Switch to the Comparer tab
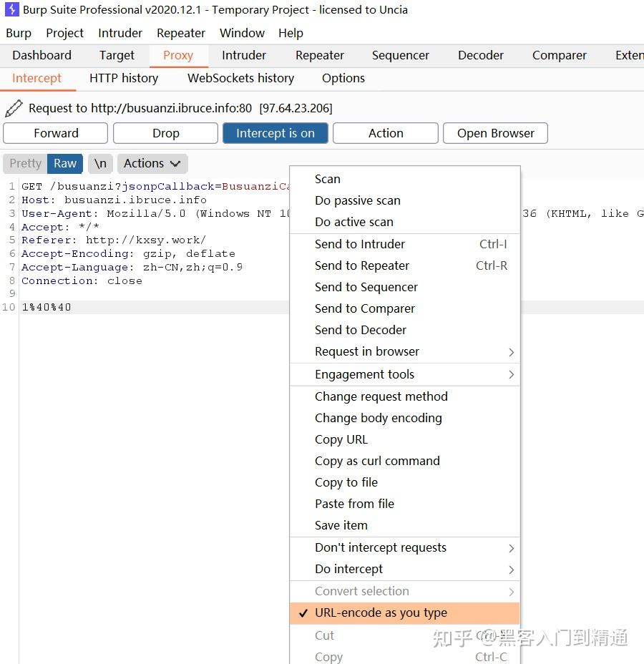The width and height of the screenshot is (644, 664). (559, 55)
